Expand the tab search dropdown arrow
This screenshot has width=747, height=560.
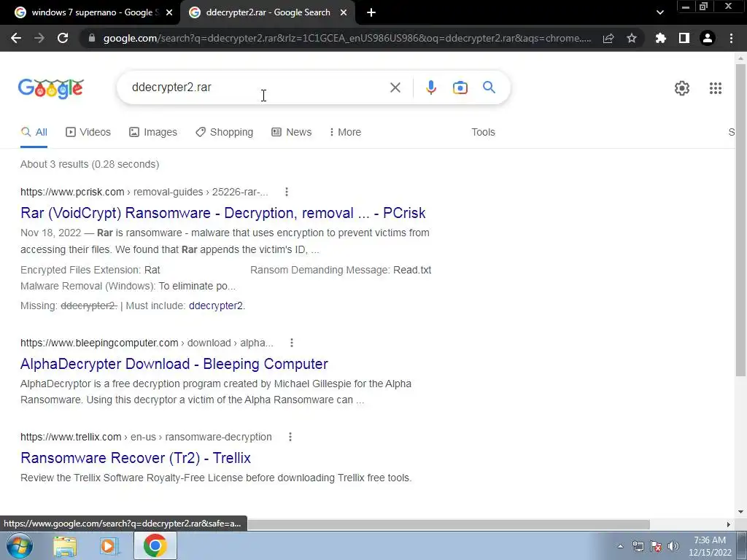[x=659, y=13]
